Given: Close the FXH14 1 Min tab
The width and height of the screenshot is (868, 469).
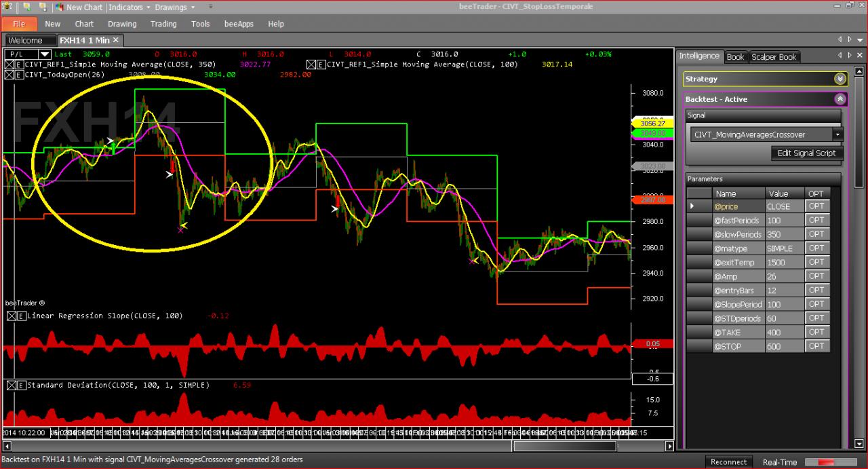Looking at the screenshot, I should tap(116, 40).
